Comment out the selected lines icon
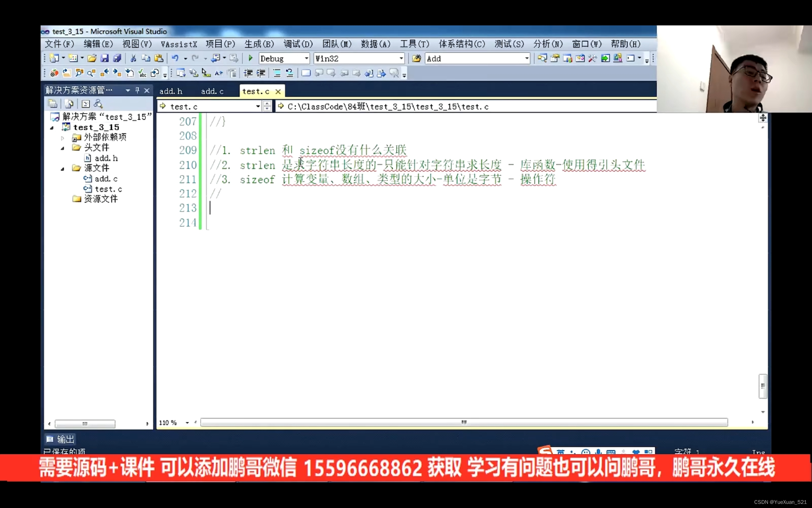Viewport: 812px width, 508px height. [x=277, y=73]
